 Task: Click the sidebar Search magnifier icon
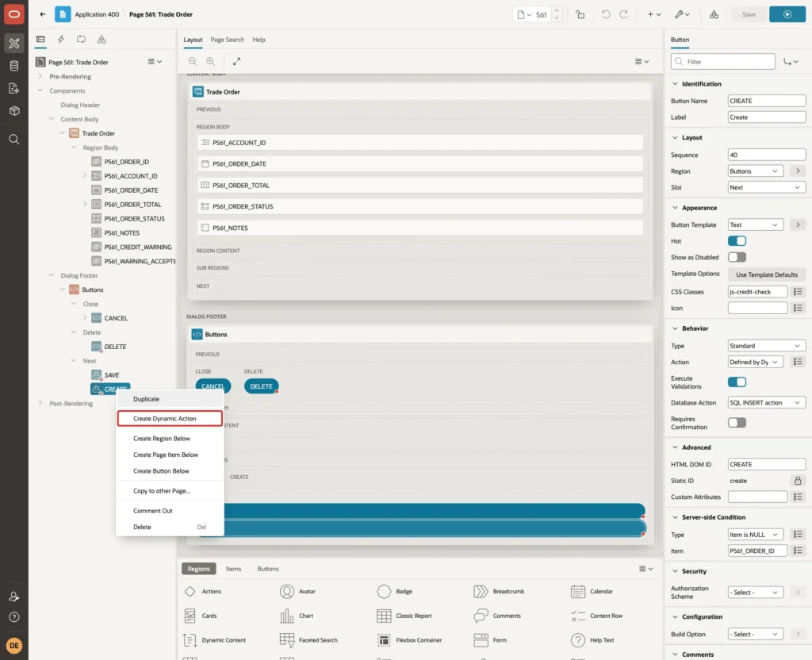pyautogui.click(x=14, y=140)
